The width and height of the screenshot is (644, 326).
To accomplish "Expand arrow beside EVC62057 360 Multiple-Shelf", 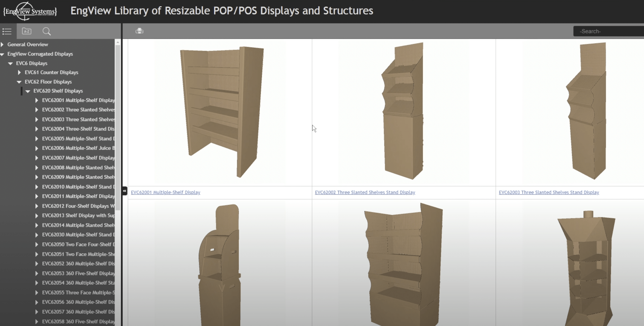I will [x=37, y=312].
